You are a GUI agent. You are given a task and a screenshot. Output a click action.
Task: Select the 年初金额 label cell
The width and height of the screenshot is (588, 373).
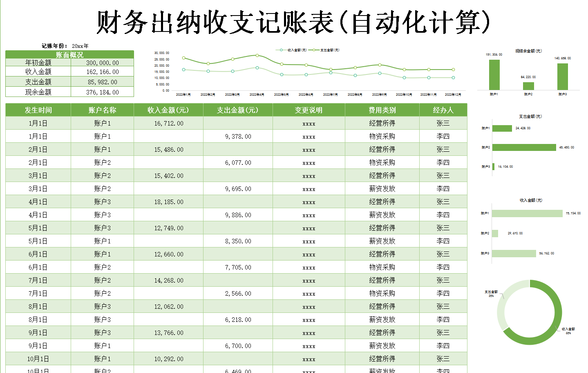[38, 63]
